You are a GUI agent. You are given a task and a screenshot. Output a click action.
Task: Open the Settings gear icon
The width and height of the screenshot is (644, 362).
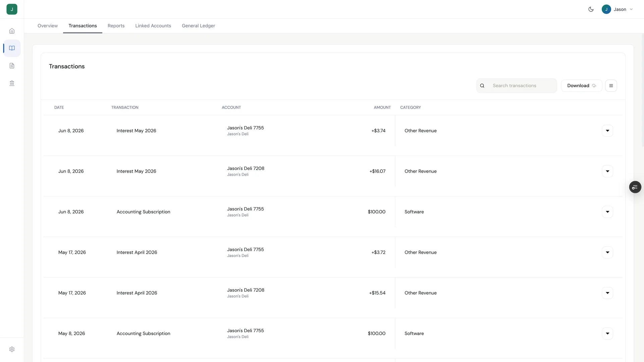[x=12, y=349]
